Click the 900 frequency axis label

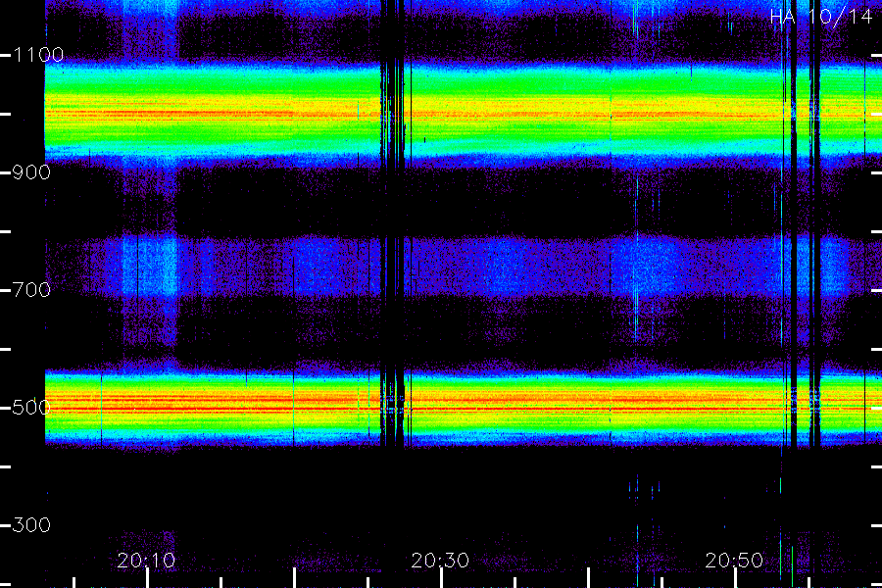pyautogui.click(x=31, y=172)
